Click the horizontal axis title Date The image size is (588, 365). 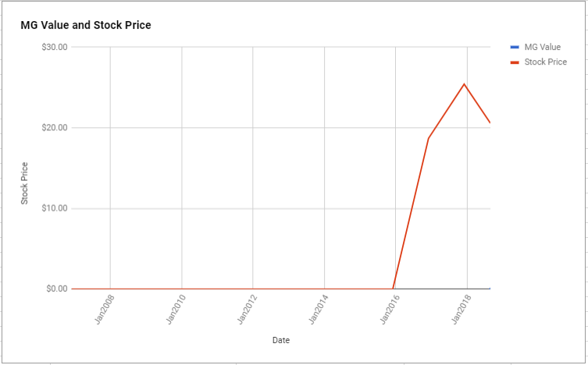[281, 340]
